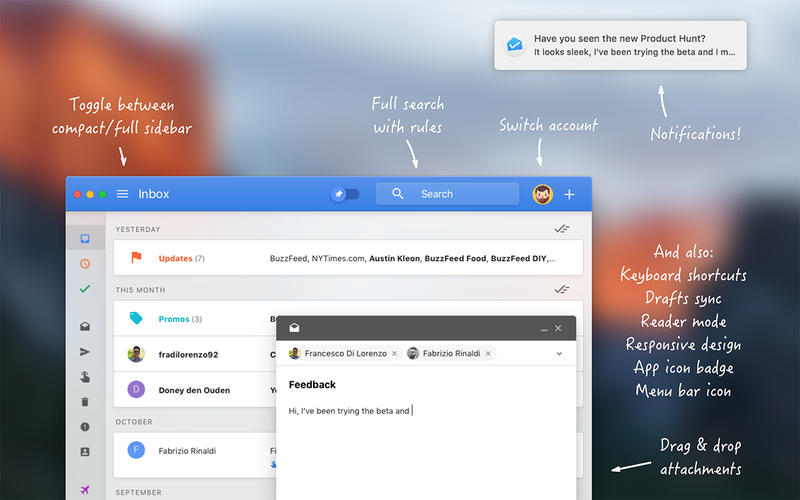Mark all Yesterday emails as done
This screenshot has height=500, width=800.
coord(562,229)
